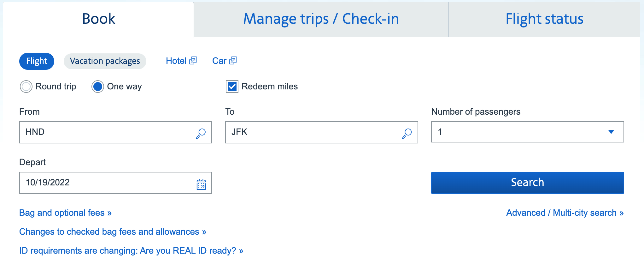The height and width of the screenshot is (271, 644).
Task: Select the Vacation packages option
Action: pyautogui.click(x=105, y=61)
